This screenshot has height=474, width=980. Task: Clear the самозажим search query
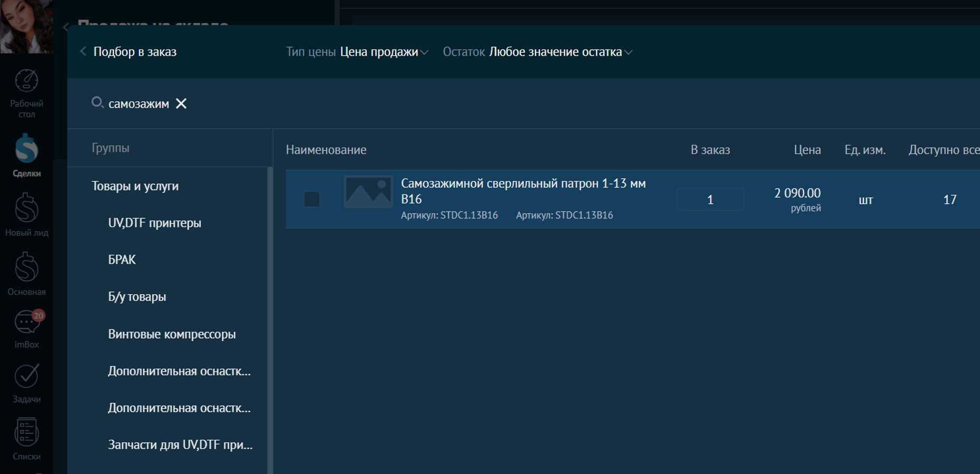[181, 104]
